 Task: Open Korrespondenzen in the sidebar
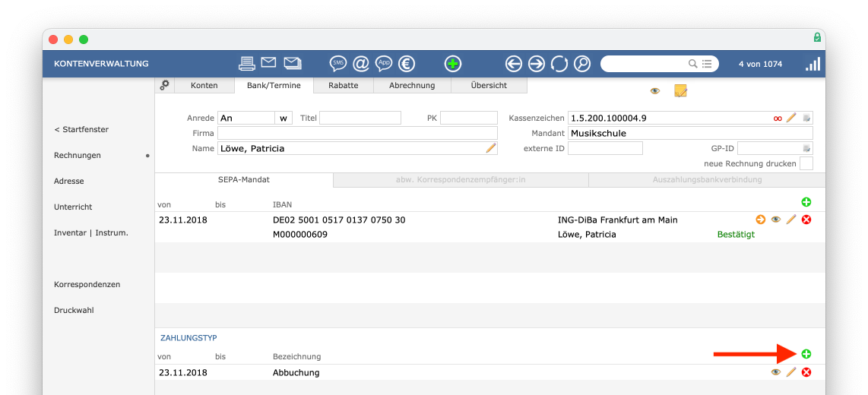point(87,284)
